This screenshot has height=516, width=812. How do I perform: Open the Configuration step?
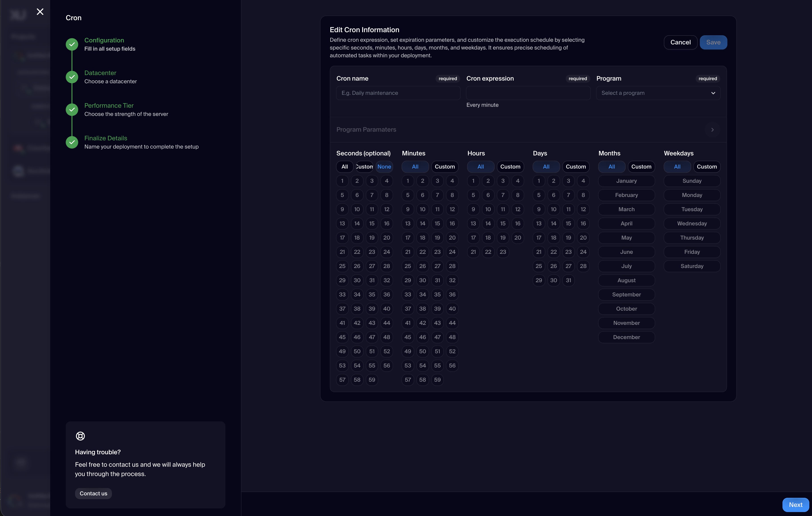click(104, 40)
